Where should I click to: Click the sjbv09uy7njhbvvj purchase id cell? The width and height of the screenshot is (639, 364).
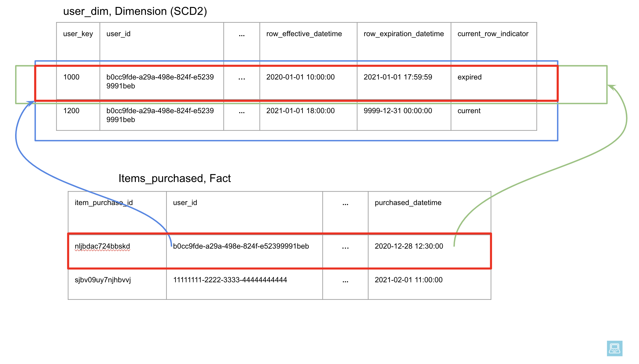click(x=103, y=280)
